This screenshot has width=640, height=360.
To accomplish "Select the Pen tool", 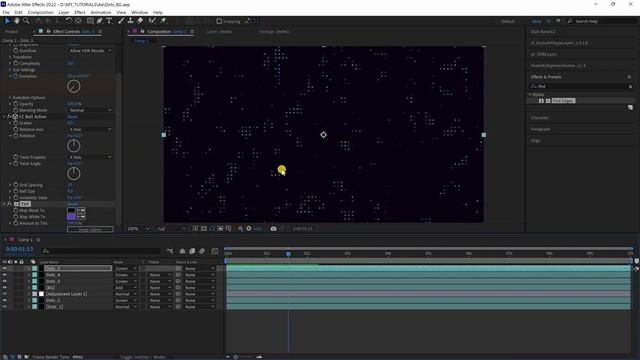I will click(x=100, y=21).
